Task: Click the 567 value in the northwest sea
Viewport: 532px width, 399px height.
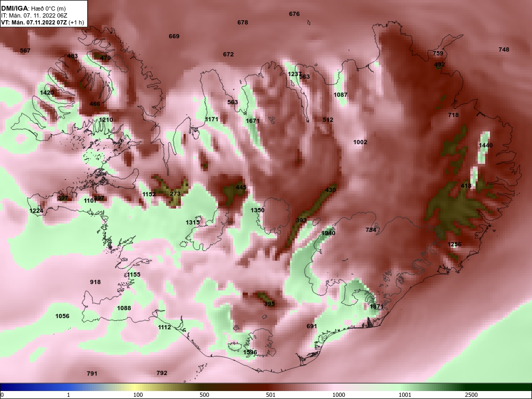Action: click(x=25, y=51)
